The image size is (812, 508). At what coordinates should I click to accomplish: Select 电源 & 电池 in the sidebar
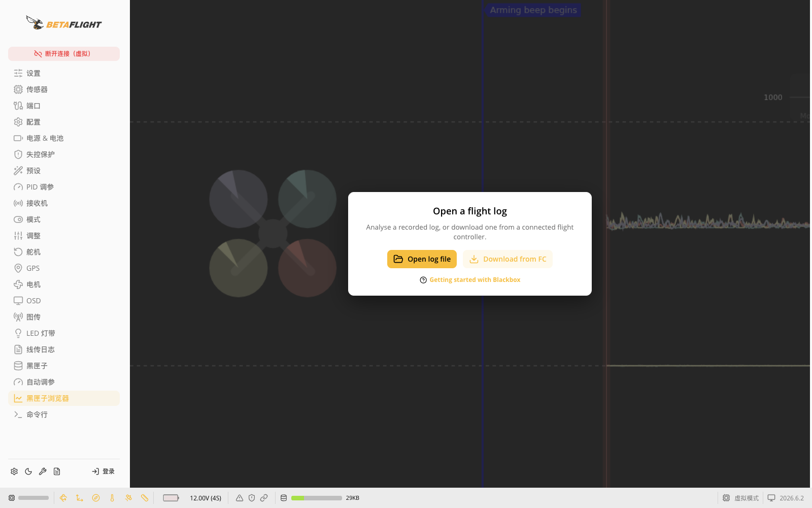pyautogui.click(x=64, y=138)
